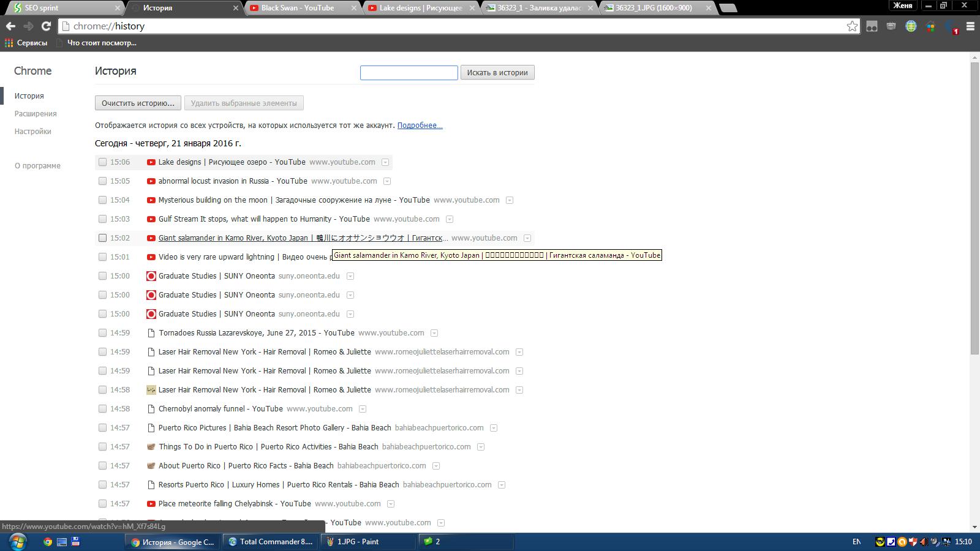Check the Place meteorite falling Chelyabinsk entry
The height and width of the screenshot is (551, 980).
click(x=102, y=504)
